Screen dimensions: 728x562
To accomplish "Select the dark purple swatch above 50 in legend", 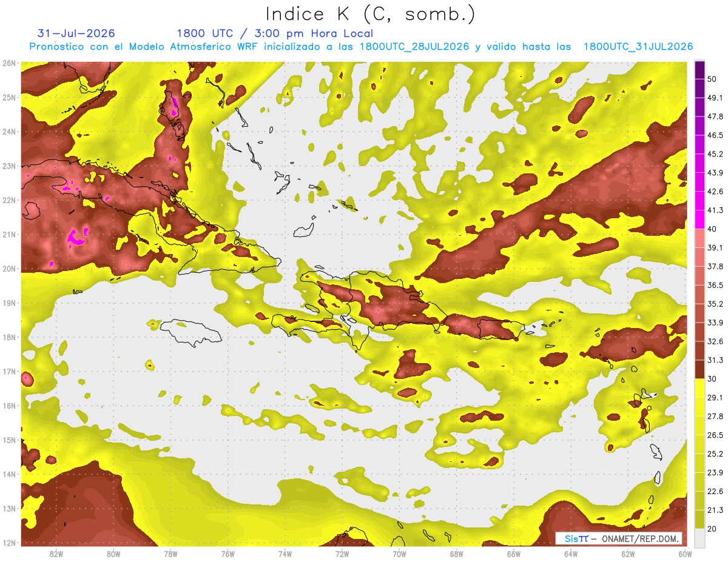I will [x=699, y=70].
